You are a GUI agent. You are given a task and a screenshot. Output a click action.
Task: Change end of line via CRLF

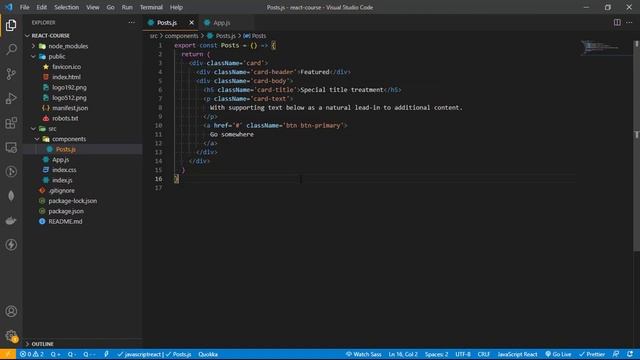pyautogui.click(x=484, y=354)
